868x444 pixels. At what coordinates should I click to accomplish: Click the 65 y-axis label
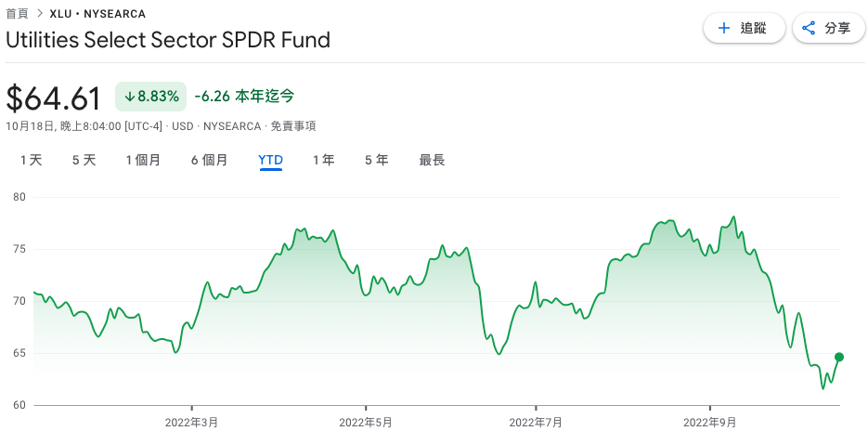19,353
